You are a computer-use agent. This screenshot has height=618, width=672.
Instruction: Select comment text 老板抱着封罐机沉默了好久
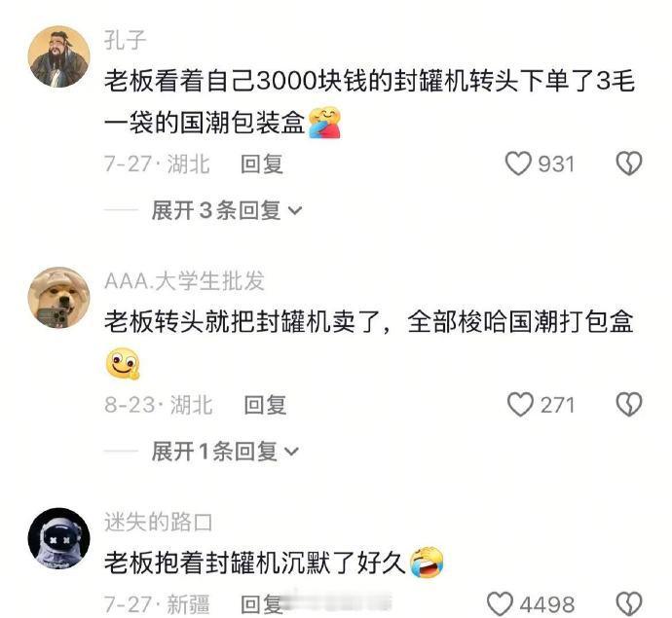pyautogui.click(x=254, y=563)
